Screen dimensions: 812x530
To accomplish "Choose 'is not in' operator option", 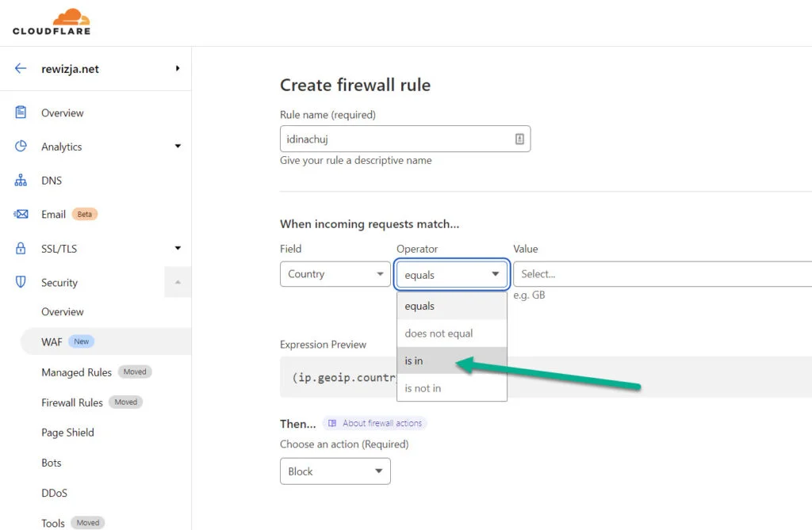I will (451, 387).
